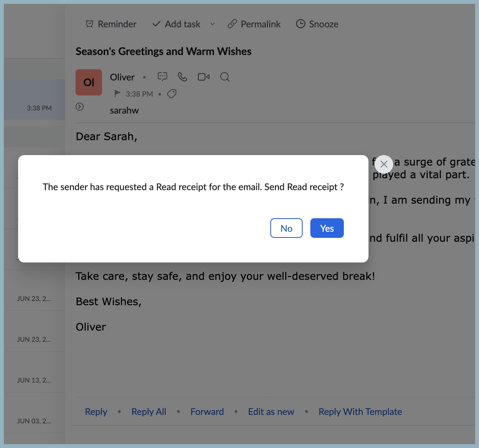Send the read receipt by clicking Yes
The height and width of the screenshot is (448, 479).
pos(327,228)
